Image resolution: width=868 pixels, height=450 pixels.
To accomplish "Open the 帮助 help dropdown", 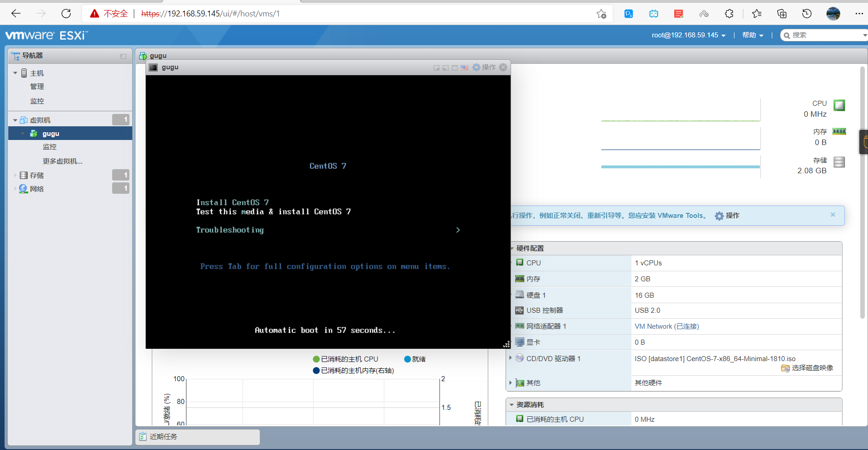I will [753, 35].
